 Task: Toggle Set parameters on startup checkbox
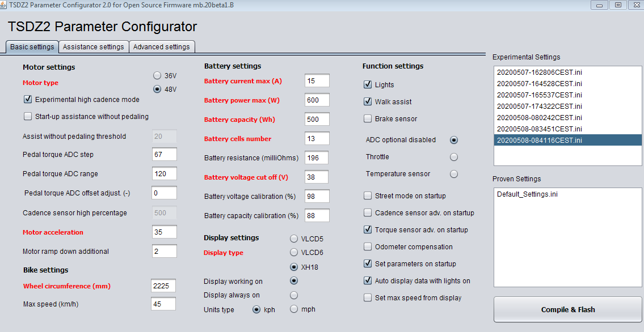click(x=368, y=263)
